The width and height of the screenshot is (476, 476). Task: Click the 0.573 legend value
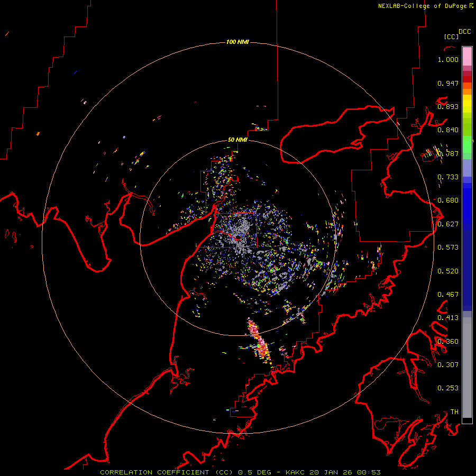point(448,248)
